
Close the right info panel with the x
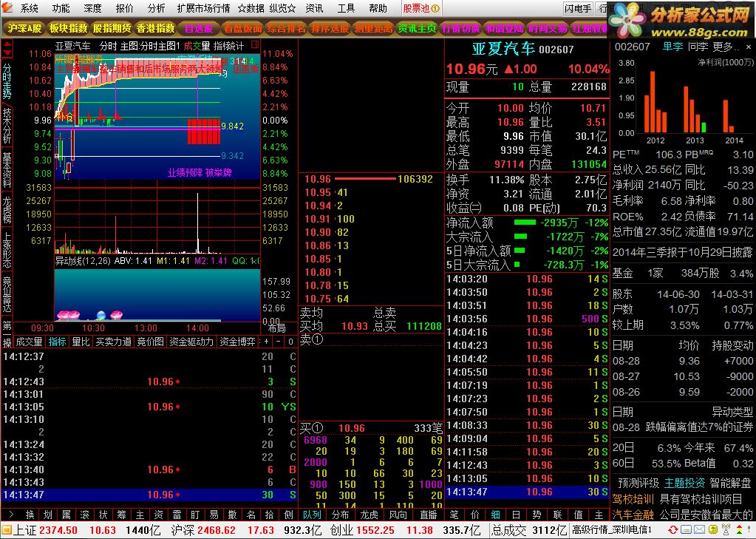click(749, 47)
